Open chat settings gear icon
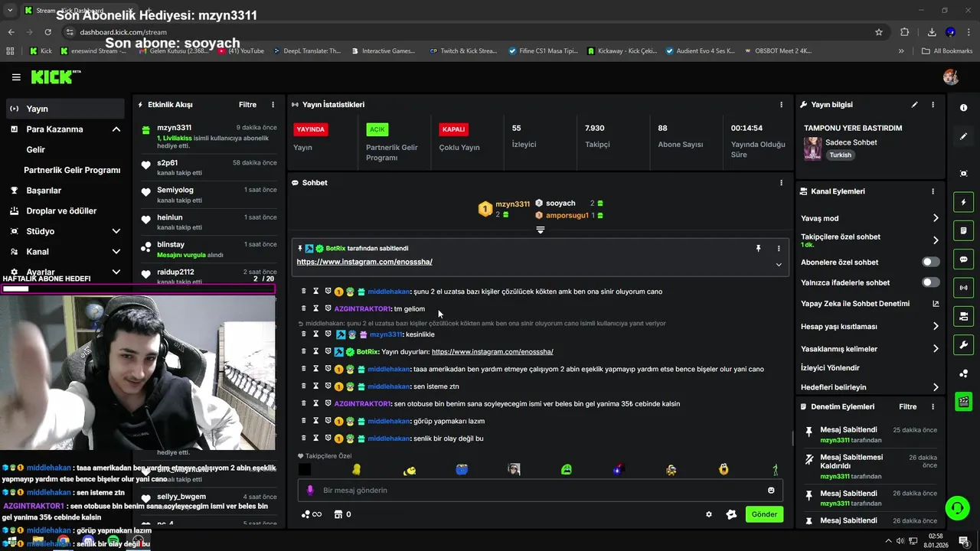The width and height of the screenshot is (980, 551). [x=709, y=514]
